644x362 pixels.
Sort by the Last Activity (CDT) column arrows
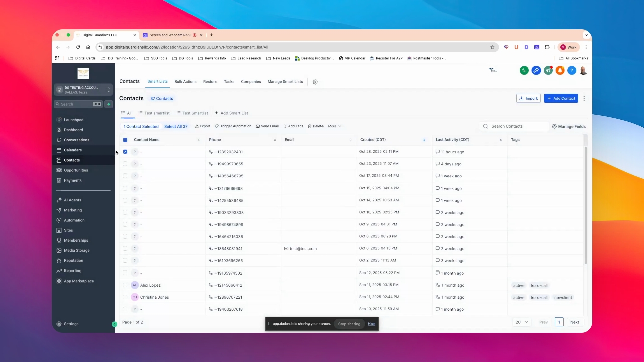click(501, 140)
